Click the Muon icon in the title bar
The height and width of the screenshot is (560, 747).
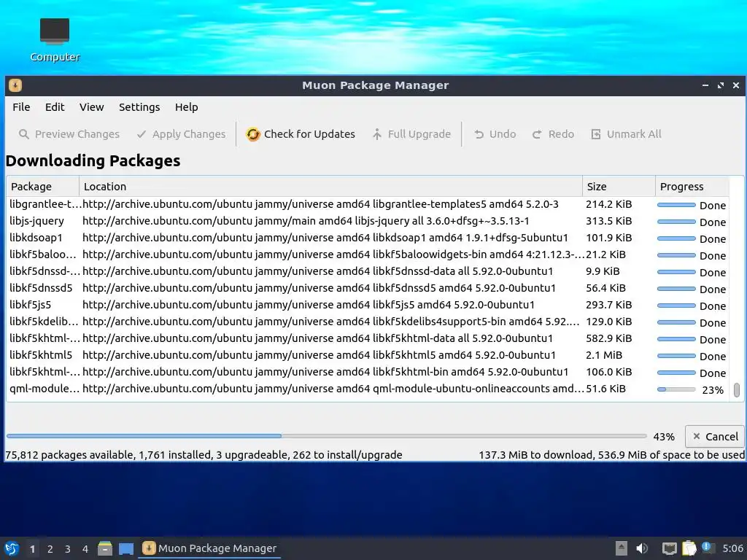tap(15, 85)
